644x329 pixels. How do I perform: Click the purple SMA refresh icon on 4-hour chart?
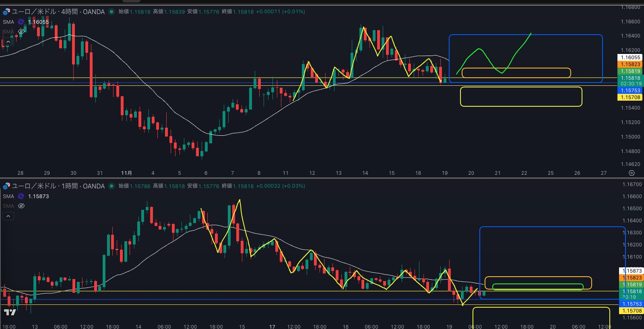click(21, 22)
